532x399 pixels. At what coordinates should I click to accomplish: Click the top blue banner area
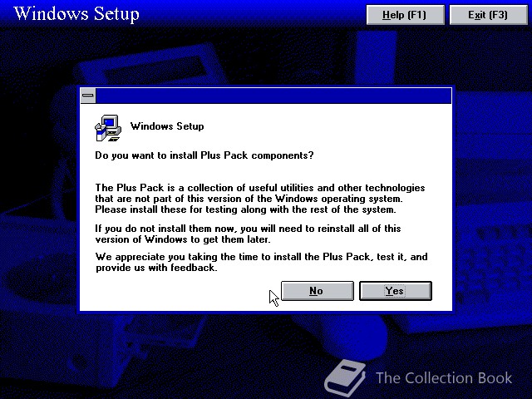coord(251,13)
